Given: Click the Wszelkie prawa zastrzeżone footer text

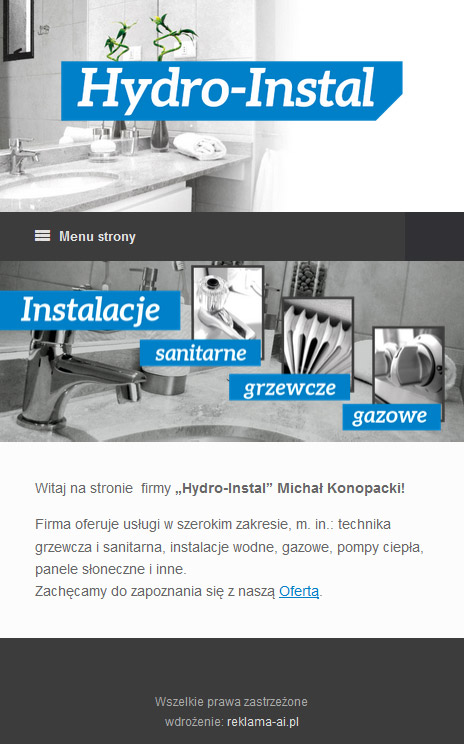Looking at the screenshot, I should coord(231,701).
